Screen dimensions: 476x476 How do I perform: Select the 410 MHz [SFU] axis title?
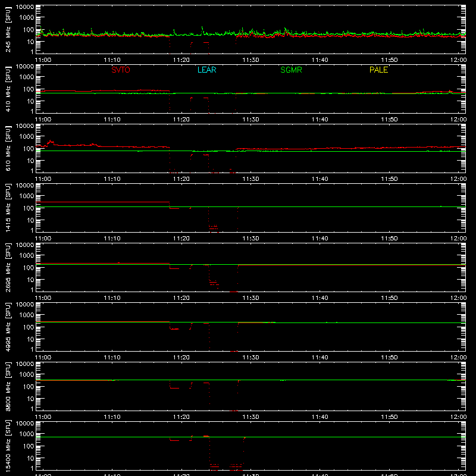pos(8,89)
